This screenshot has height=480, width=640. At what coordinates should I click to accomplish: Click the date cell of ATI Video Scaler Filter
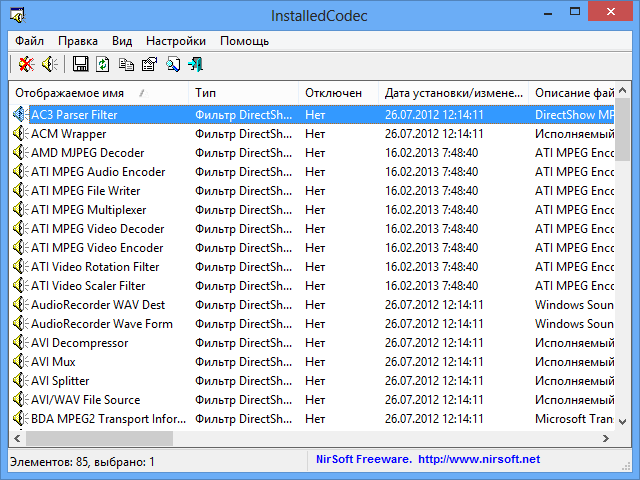pyautogui.click(x=431, y=286)
